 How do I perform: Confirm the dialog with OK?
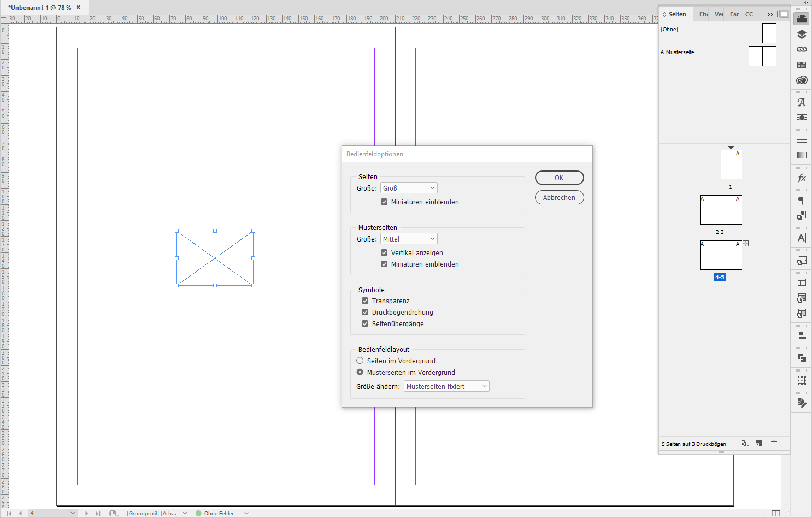click(559, 178)
